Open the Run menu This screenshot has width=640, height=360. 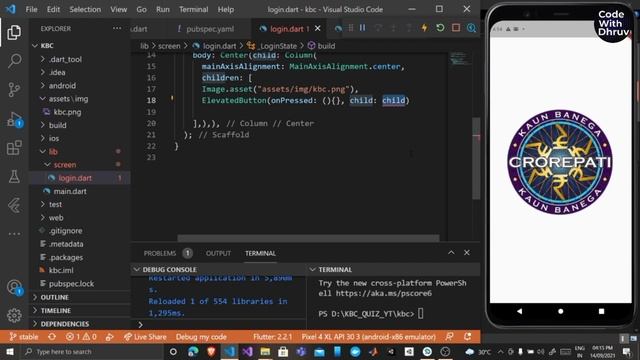coord(162,9)
